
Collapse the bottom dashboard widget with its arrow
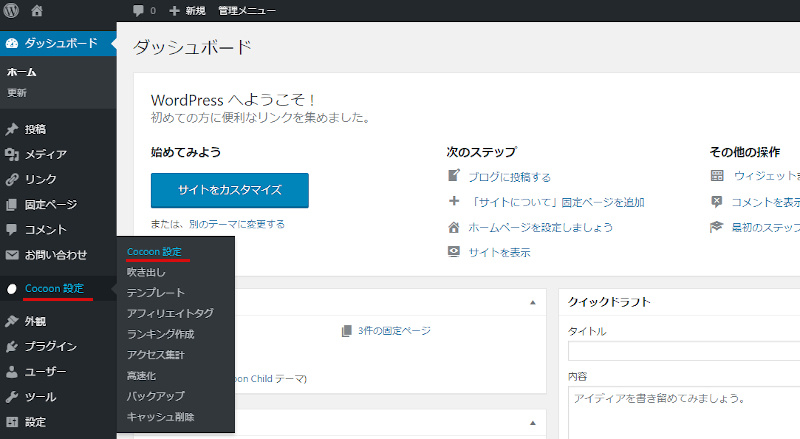(x=533, y=423)
